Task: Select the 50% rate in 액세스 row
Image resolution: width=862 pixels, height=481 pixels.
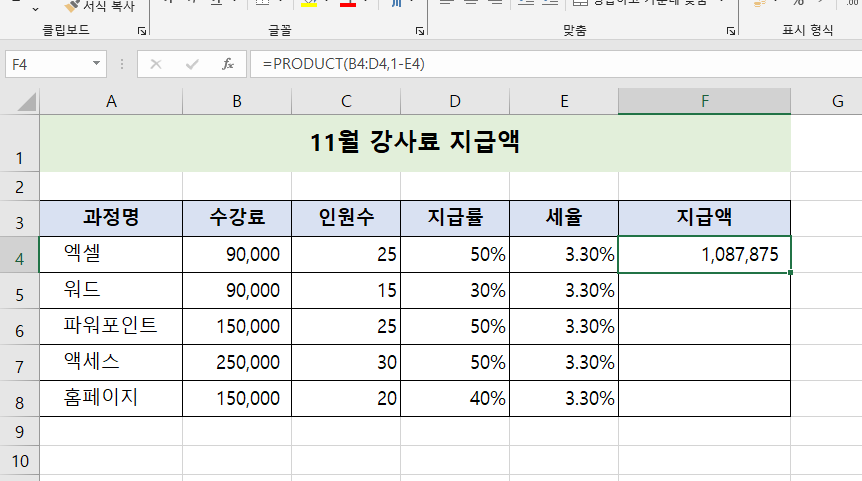Action: coord(455,363)
